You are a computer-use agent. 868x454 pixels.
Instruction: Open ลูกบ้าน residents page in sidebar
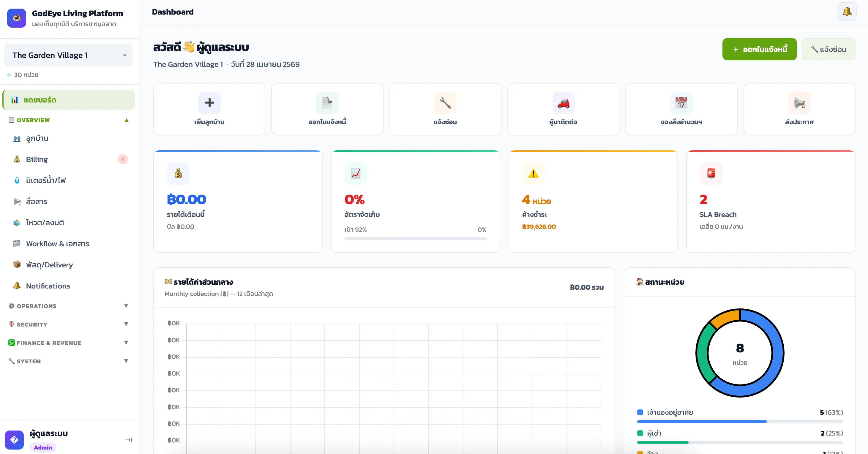(x=69, y=138)
